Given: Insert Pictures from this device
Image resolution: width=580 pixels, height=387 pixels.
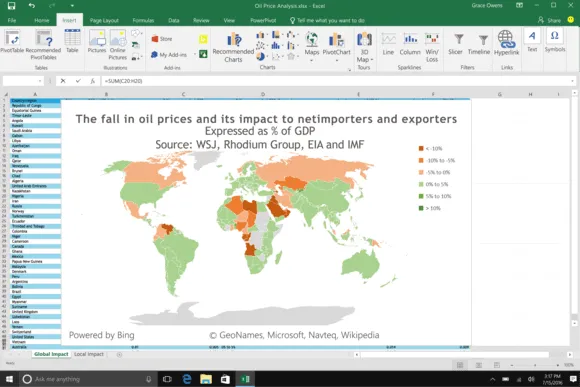Looking at the screenshot, I should point(97,41).
